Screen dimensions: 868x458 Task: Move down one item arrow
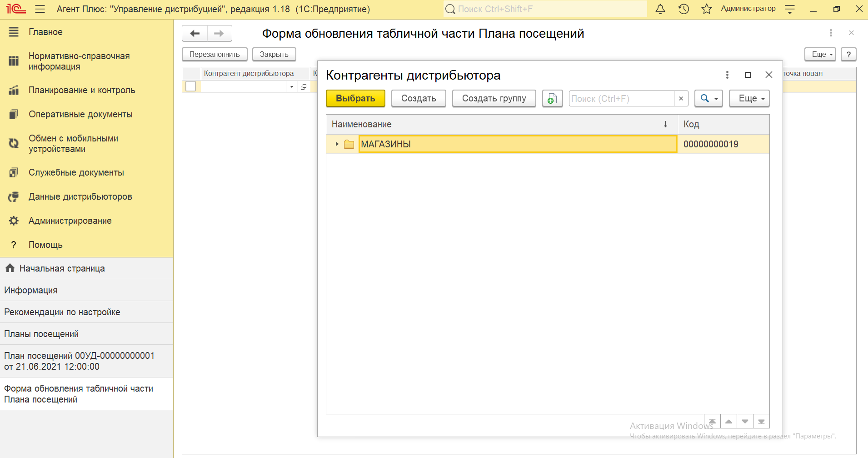(x=745, y=422)
